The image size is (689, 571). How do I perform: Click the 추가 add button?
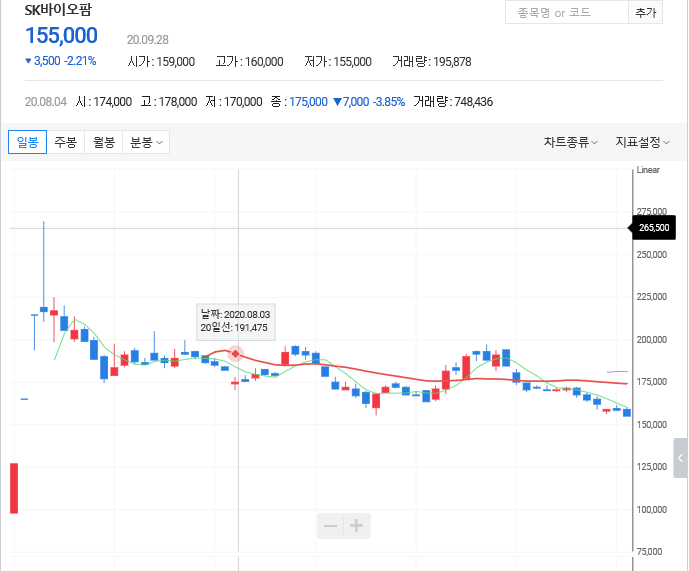(645, 12)
